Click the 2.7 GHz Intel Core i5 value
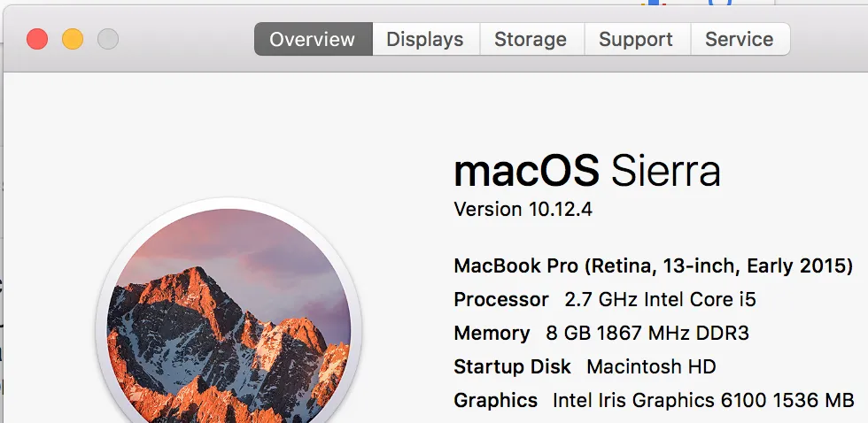This screenshot has height=423, width=868. pyautogui.click(x=660, y=299)
